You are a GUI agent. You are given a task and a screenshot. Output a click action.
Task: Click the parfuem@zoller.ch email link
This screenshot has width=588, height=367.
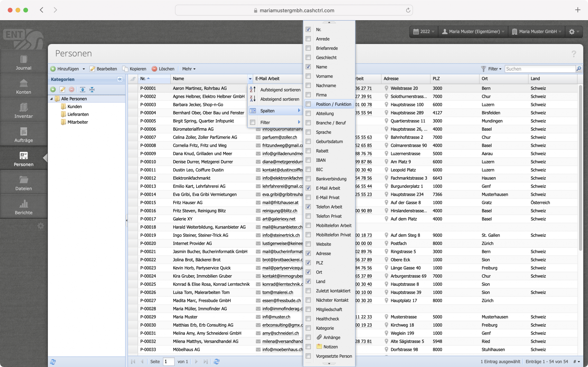(x=279, y=137)
